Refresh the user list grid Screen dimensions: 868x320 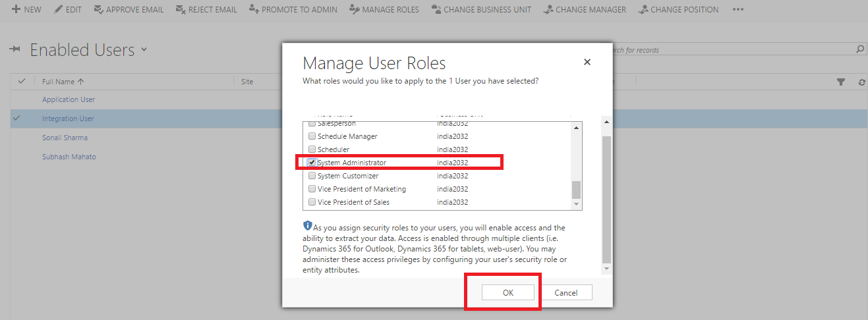point(861,82)
